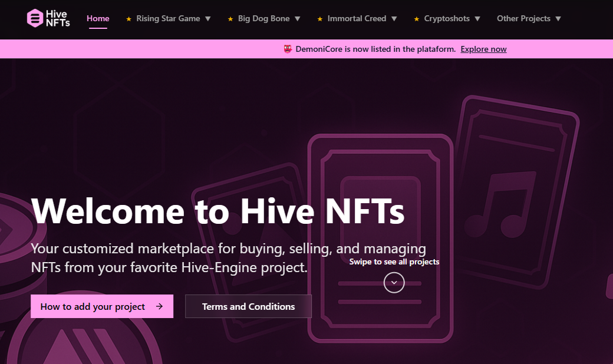Click the red demon emoji in the banner

288,49
